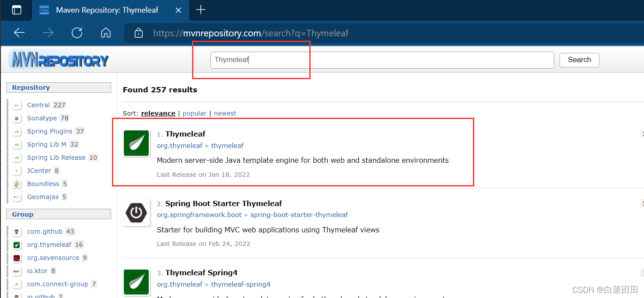This screenshot has height=298, width=644.
Task: Click 'Last Release on Feb 24, 2022' text
Action: click(x=203, y=244)
